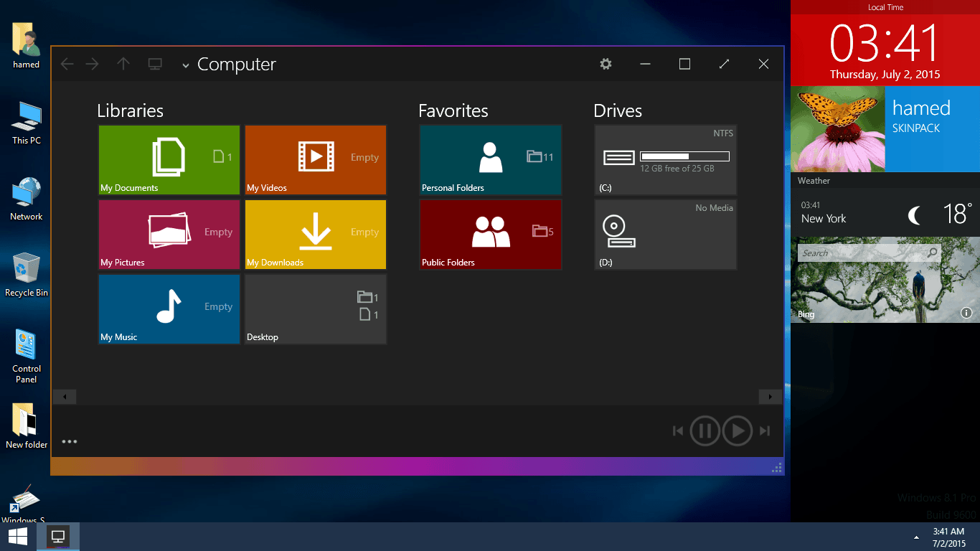Expand the location dropdown chevron
This screenshot has height=551, width=980.
[x=185, y=65]
